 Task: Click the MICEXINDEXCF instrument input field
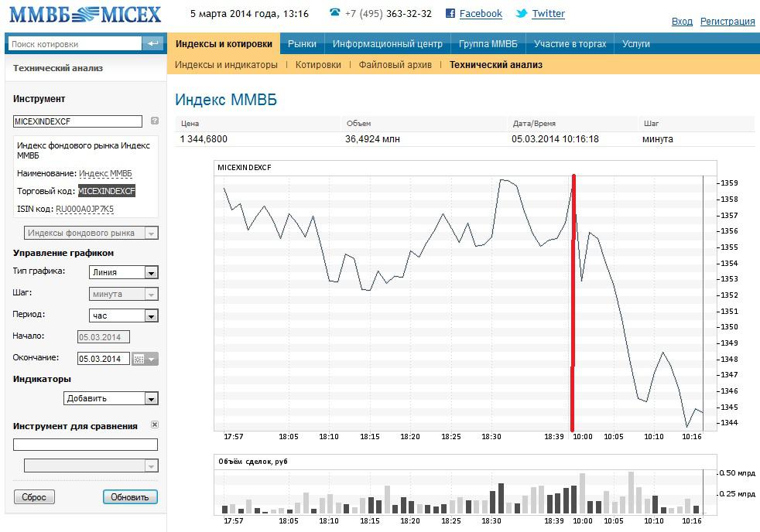[x=77, y=121]
